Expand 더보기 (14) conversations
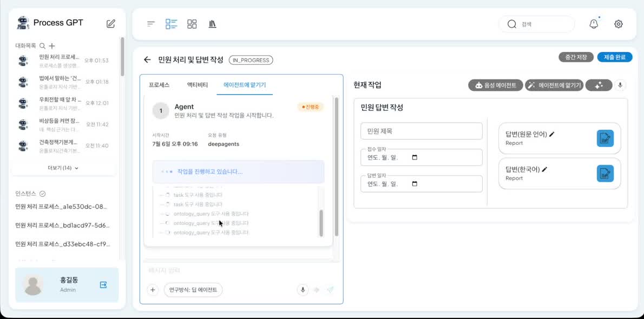644x319 pixels. coord(63,168)
